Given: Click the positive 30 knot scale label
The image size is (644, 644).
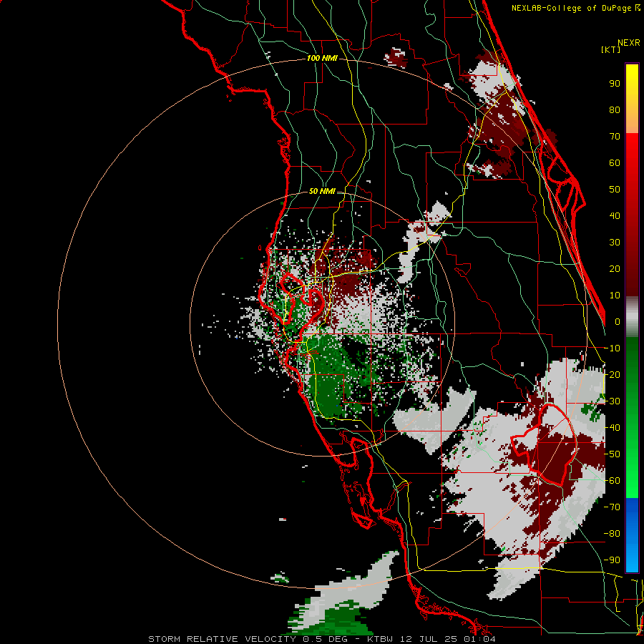Looking at the screenshot, I should click(615, 243).
